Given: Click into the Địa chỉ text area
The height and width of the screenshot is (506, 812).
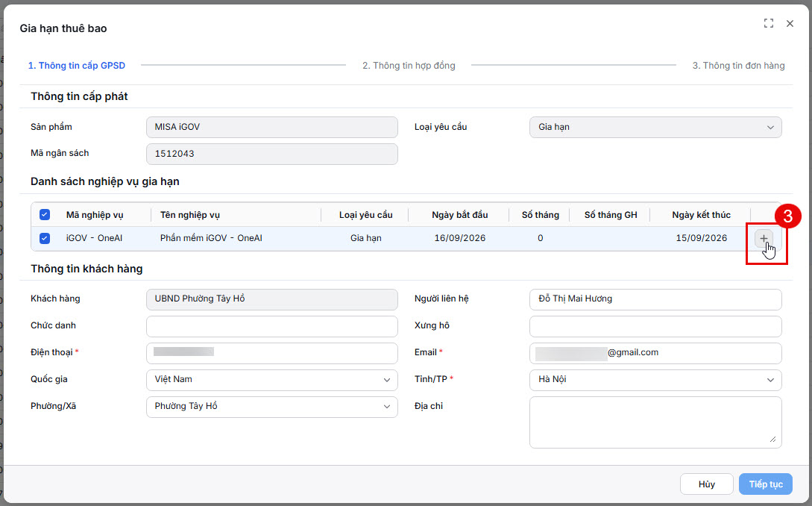Looking at the screenshot, I should coord(655,422).
